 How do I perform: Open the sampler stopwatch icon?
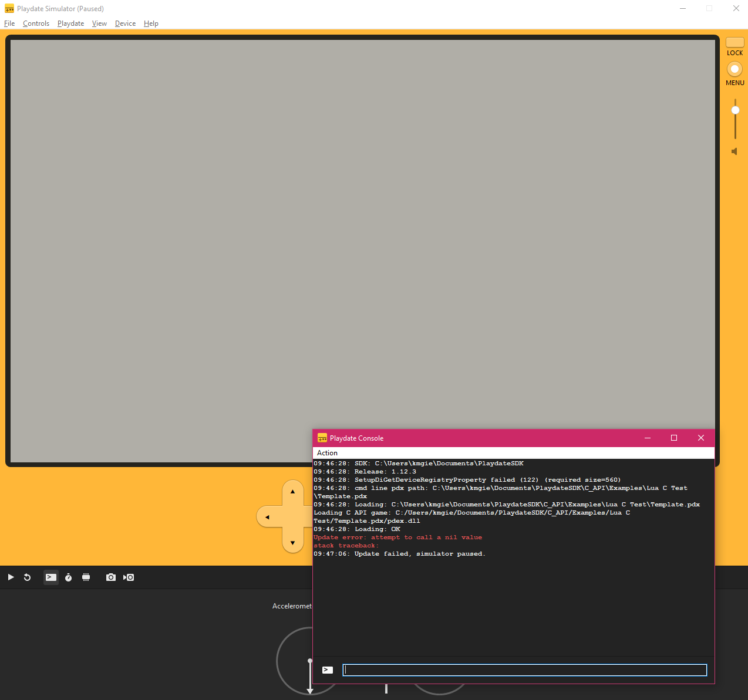click(x=69, y=577)
